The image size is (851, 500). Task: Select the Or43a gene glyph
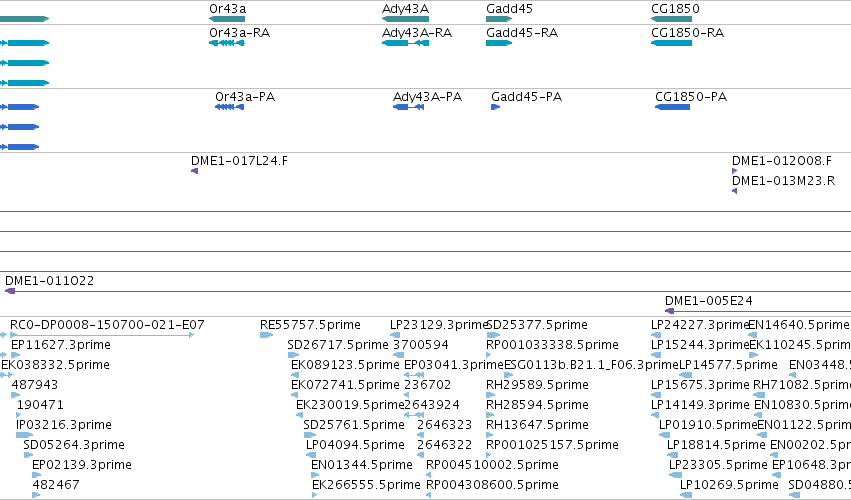click(x=227, y=19)
